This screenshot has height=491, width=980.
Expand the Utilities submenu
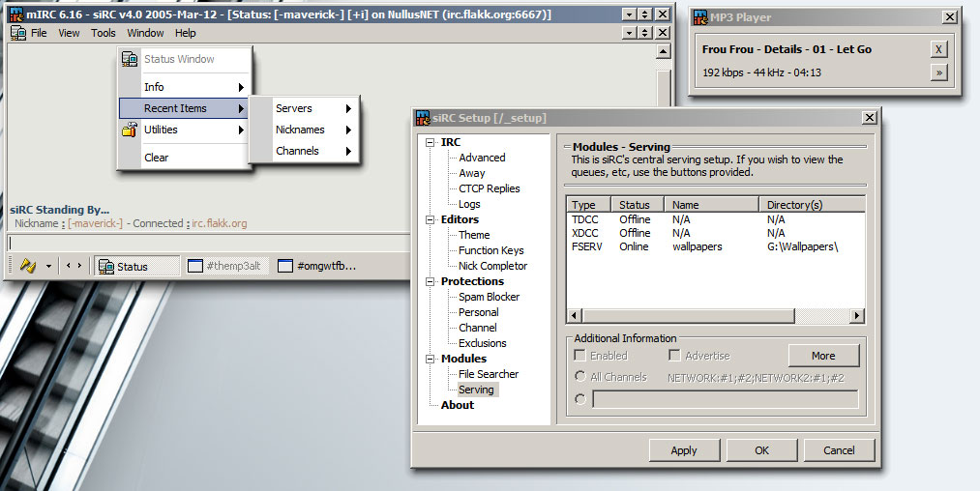(x=186, y=130)
